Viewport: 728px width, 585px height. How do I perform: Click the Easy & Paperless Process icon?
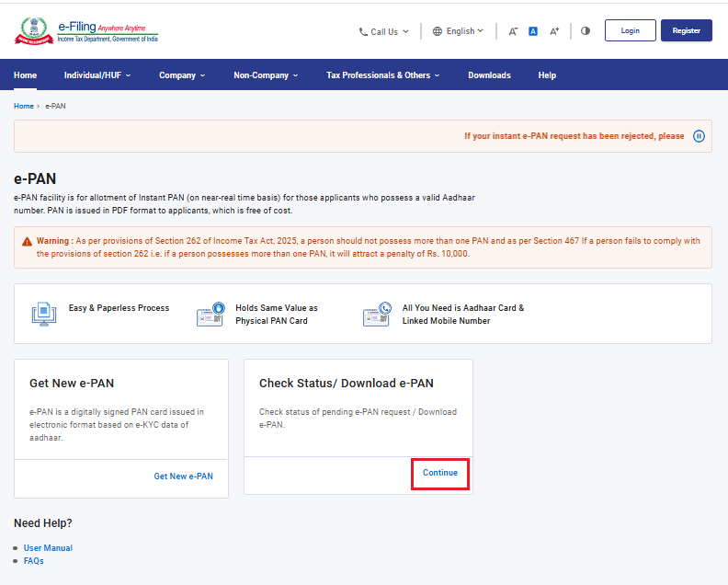44,314
